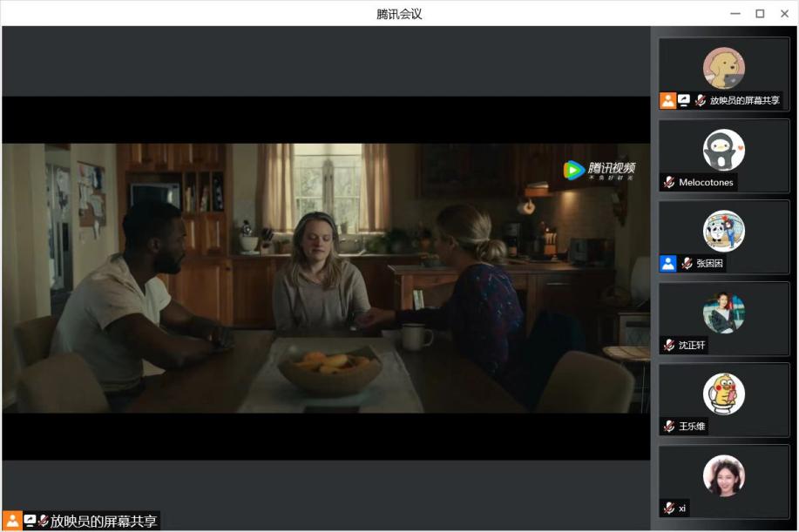Click the 放映员的屏幕共享 label at bottom left
799x532 pixels.
coord(104,521)
